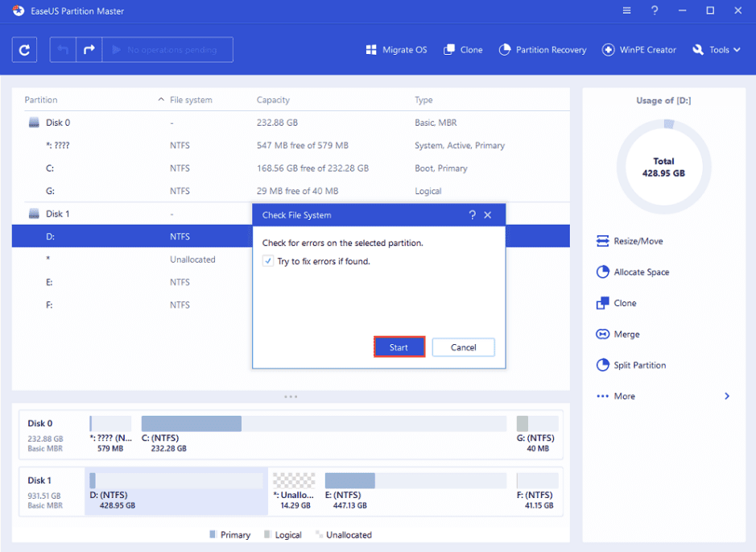Click the redo arrow icon

[x=89, y=50]
